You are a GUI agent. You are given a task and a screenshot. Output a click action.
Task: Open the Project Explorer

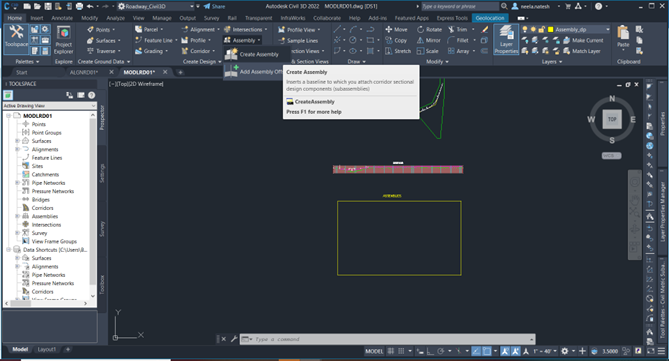[64, 40]
